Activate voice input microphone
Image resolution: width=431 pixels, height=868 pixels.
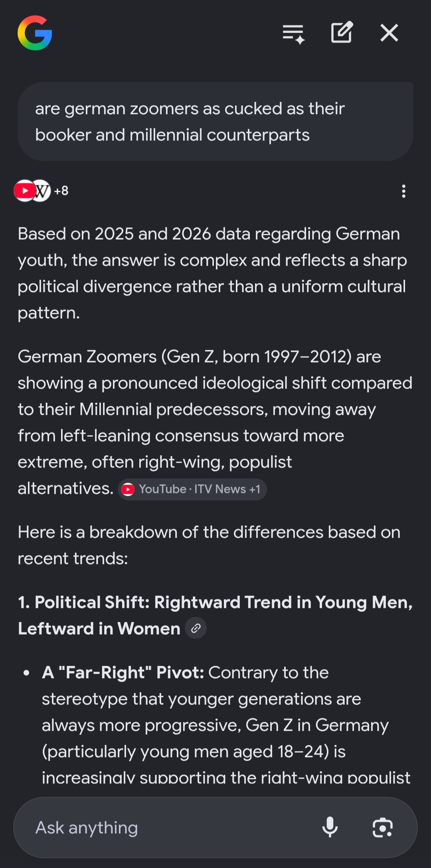click(x=330, y=828)
